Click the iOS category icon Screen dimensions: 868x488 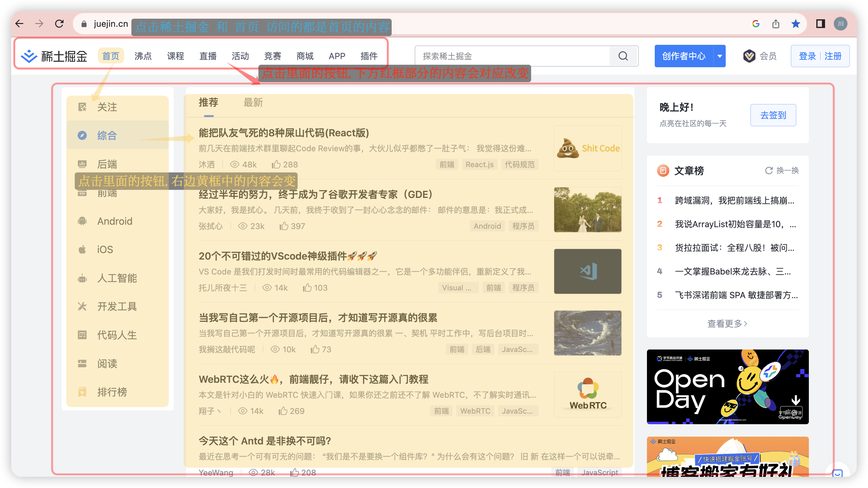tap(82, 249)
